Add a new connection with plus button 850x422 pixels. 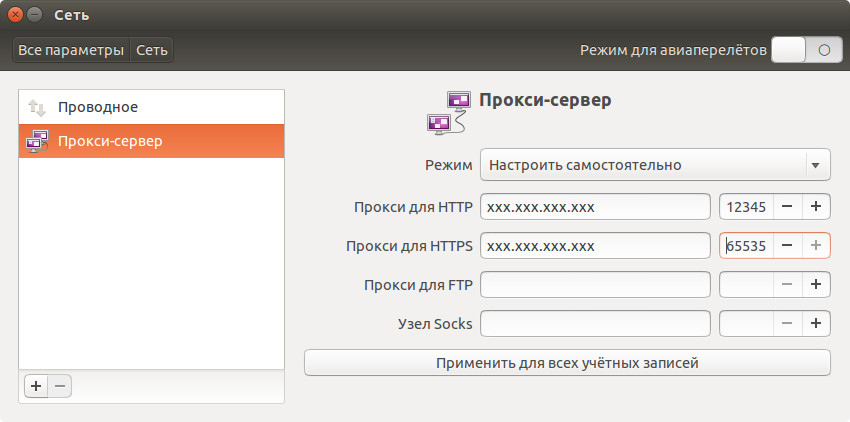click(35, 385)
